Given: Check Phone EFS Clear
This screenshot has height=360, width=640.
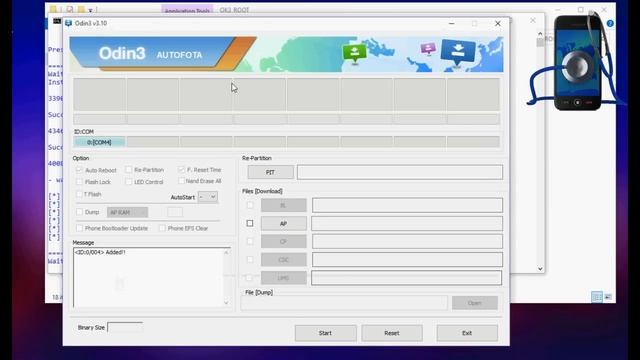Looking at the screenshot, I should click(x=162, y=228).
